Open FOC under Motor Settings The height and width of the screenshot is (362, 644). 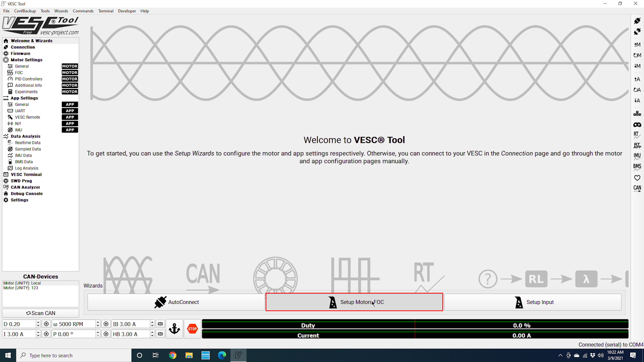pyautogui.click(x=40, y=72)
